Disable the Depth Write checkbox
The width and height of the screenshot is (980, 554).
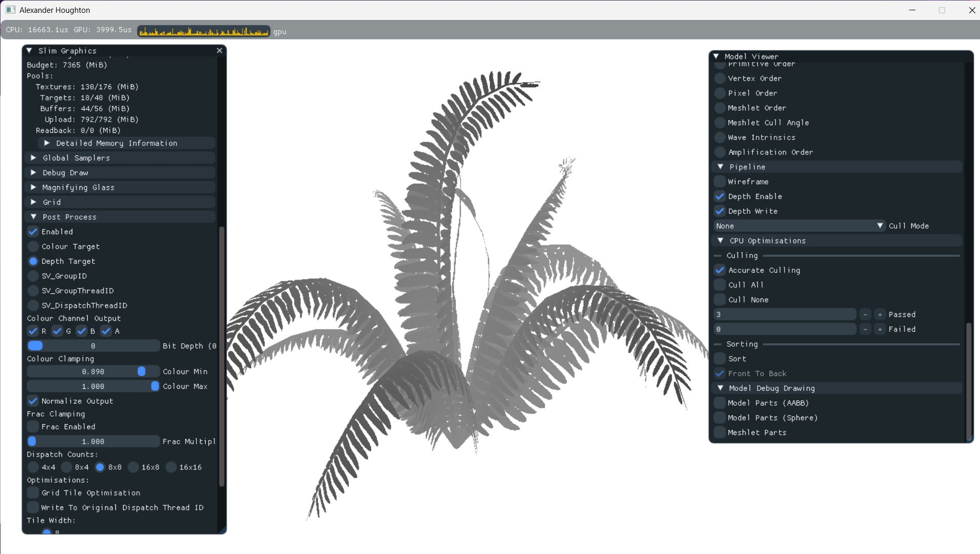pos(720,211)
